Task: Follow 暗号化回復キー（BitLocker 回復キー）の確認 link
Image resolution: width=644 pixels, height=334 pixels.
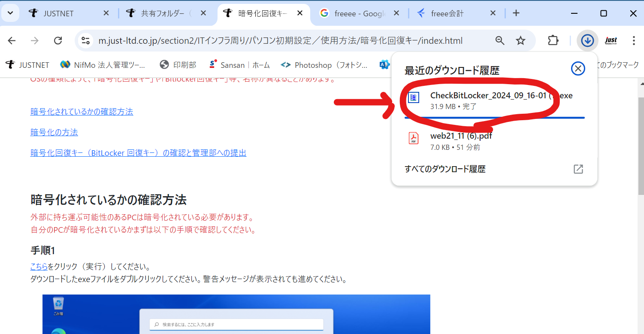Action: [138, 153]
